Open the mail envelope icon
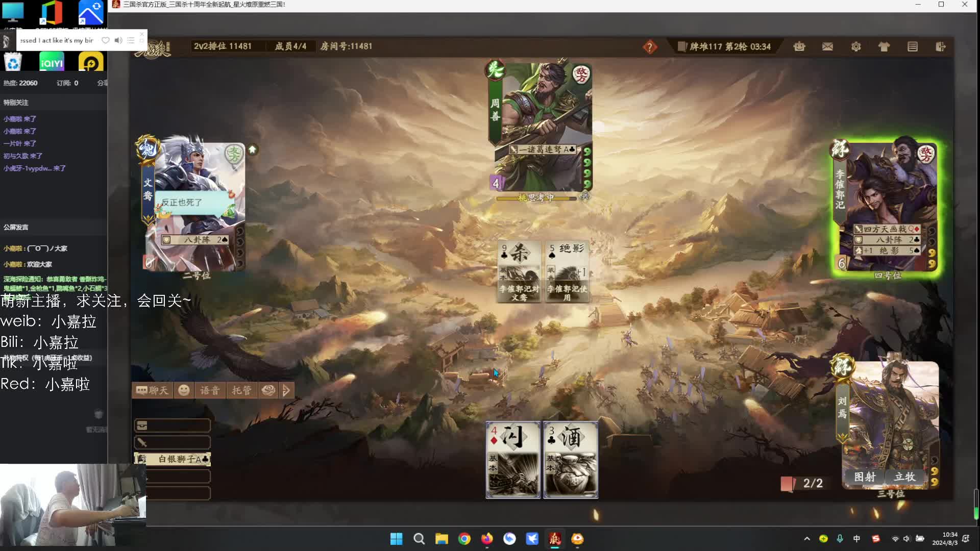 coord(827,47)
